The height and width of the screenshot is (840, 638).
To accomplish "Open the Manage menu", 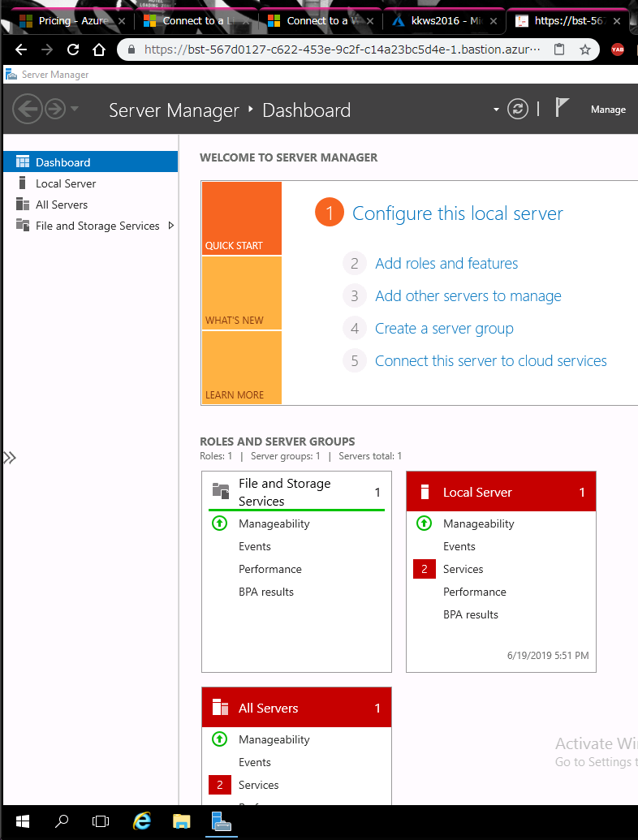I will click(608, 110).
